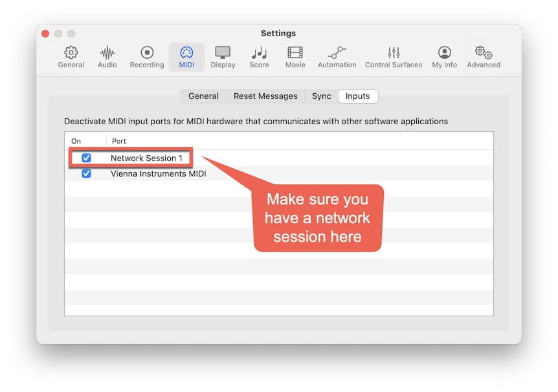Image resolution: width=558 pixels, height=392 pixels.
Task: Close the Settings window
Action: [x=45, y=34]
